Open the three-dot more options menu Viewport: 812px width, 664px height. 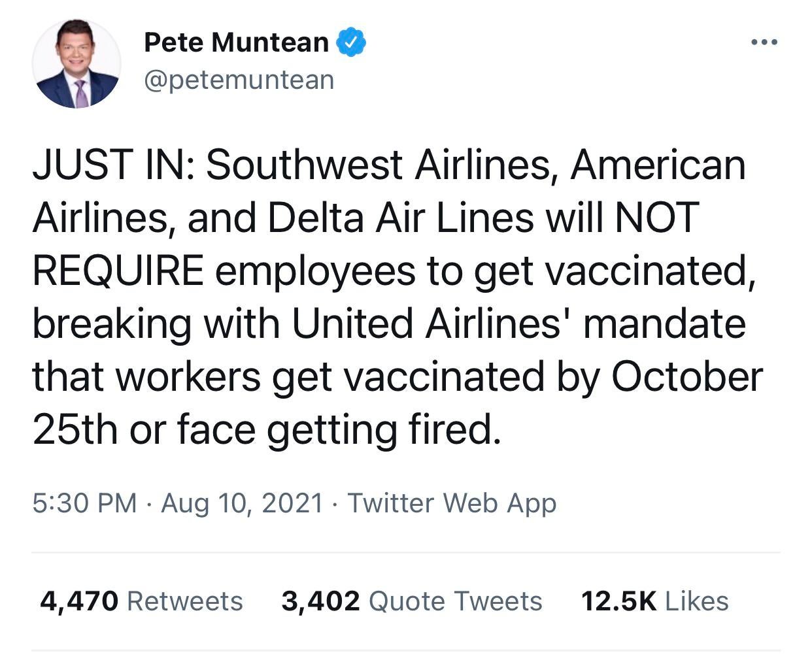(x=764, y=42)
